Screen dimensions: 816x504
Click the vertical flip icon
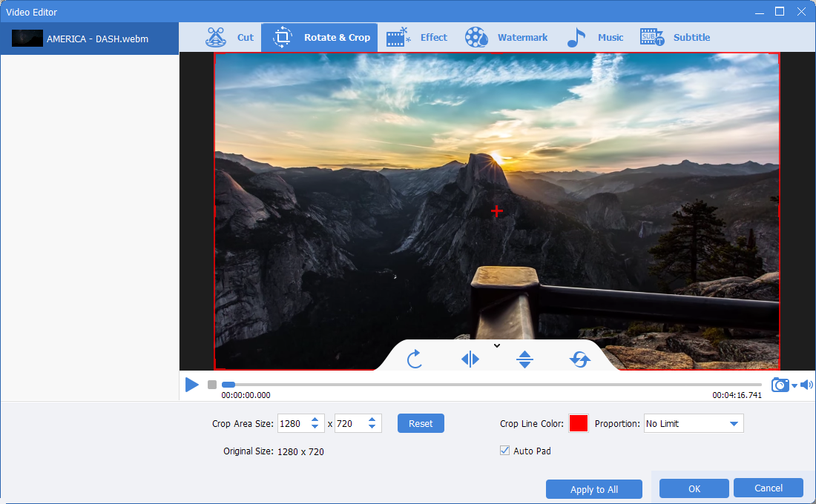(x=525, y=359)
